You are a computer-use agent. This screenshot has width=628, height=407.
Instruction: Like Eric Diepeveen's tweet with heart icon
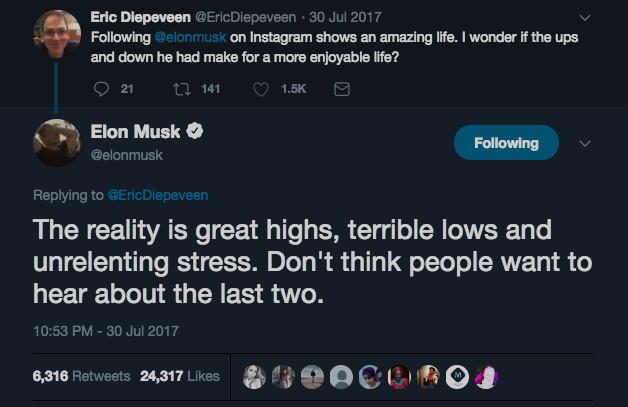(261, 89)
